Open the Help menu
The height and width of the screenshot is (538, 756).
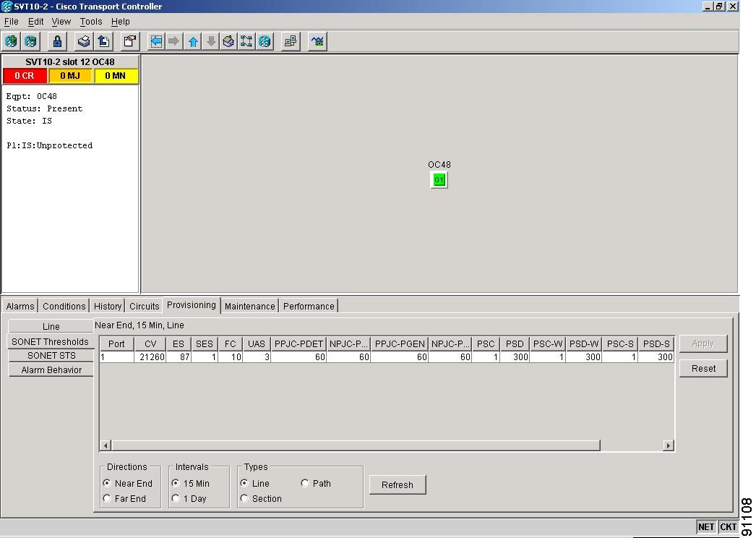coord(121,22)
